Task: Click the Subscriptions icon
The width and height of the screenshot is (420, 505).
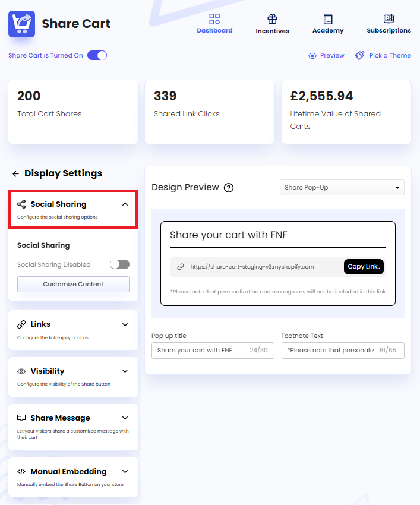Action: [389, 17]
